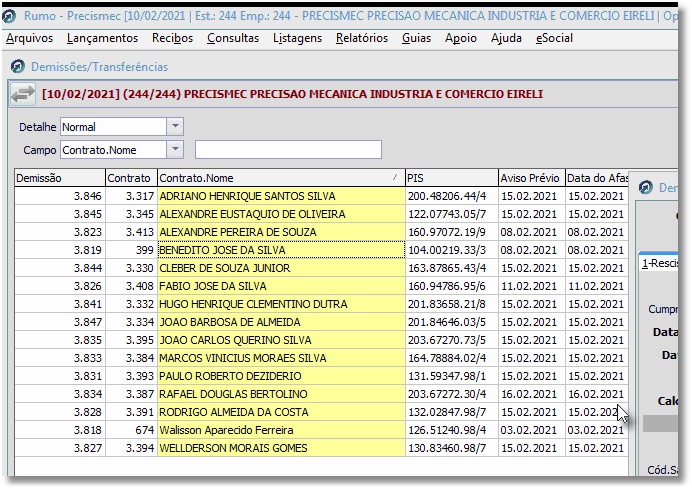Expand the Detalhe dropdown arrow
The width and height of the screenshot is (692, 490).
[x=175, y=127]
